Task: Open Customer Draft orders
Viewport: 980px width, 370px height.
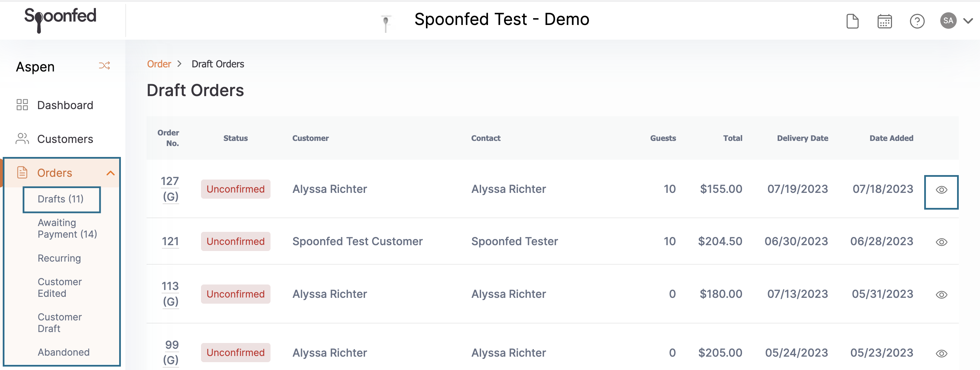Action: 60,322
